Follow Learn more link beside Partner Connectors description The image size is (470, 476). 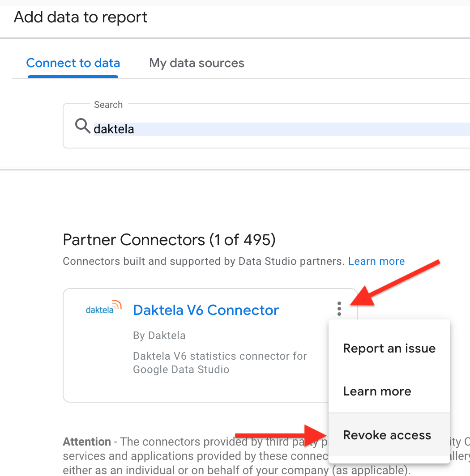point(376,261)
